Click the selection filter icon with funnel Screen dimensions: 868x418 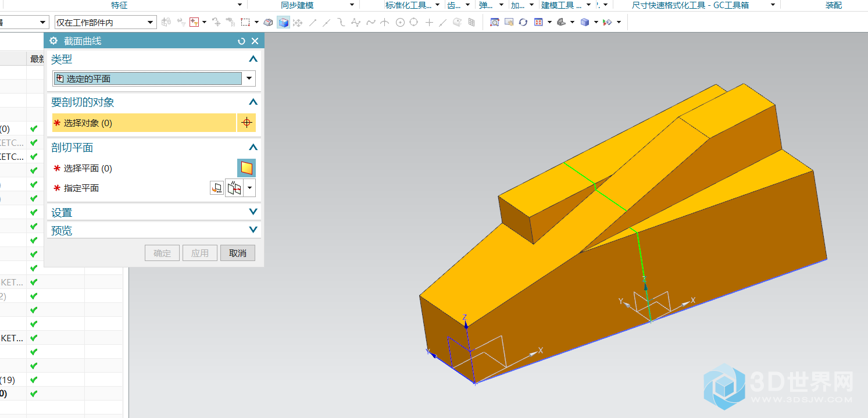[x=194, y=23]
